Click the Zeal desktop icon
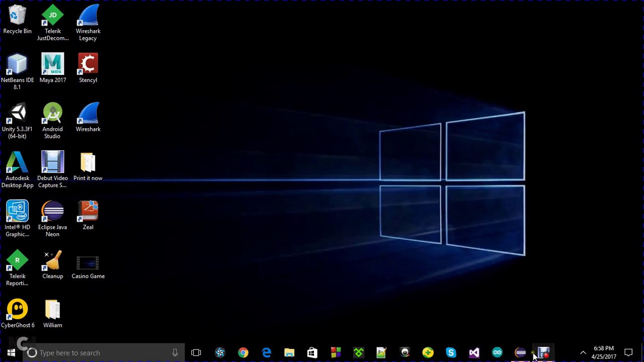Viewport: 644px width, 362px height. pyautogui.click(x=88, y=216)
